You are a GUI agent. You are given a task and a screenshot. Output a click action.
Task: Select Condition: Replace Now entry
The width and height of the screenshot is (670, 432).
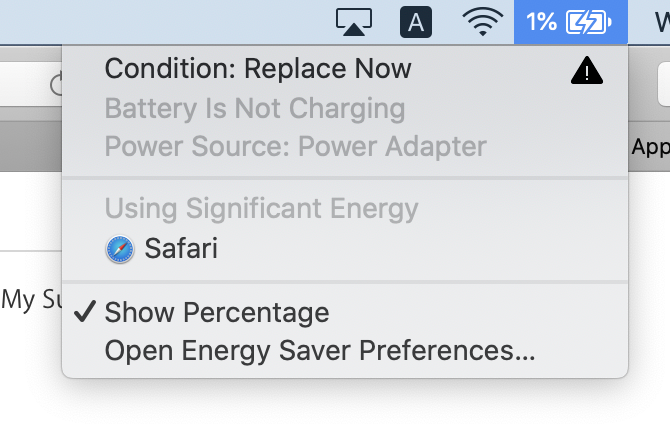[x=258, y=69]
